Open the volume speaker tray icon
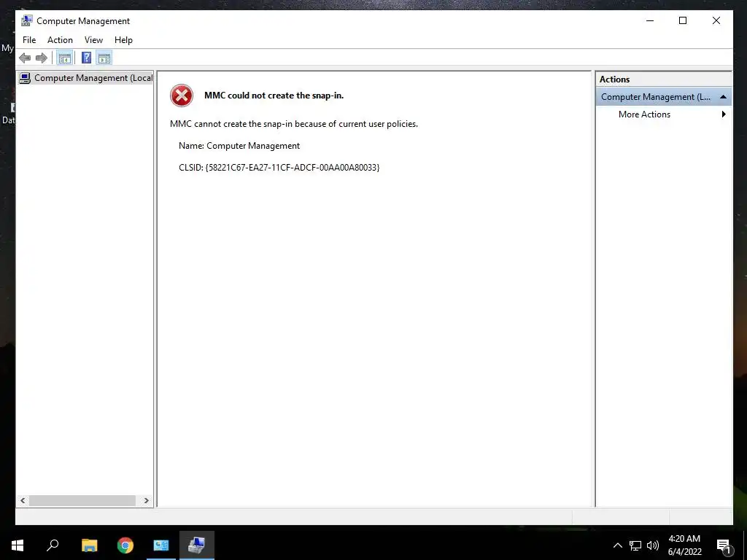 pos(653,545)
